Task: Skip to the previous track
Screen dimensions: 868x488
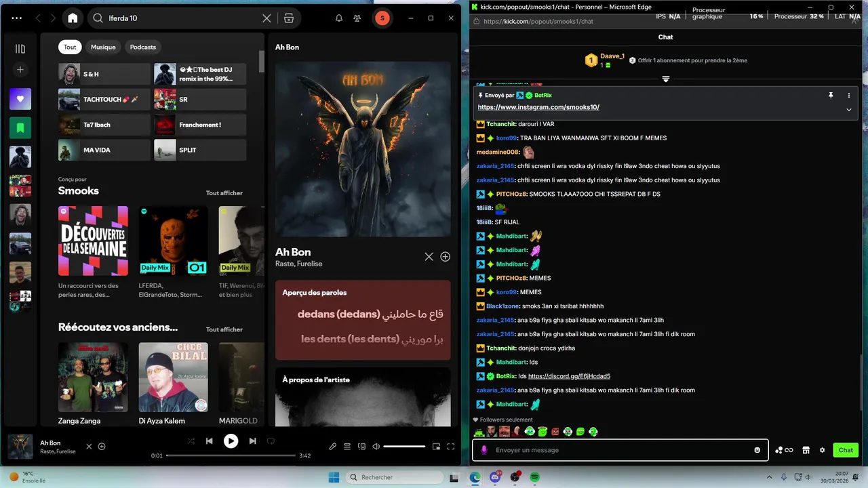Action: click(210, 441)
